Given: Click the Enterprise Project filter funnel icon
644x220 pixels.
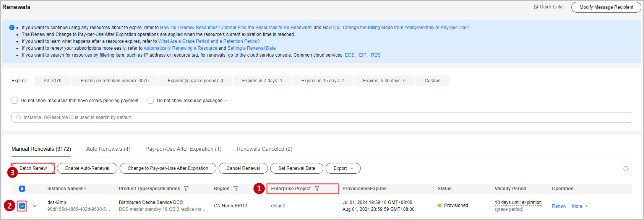Looking at the screenshot, I should tap(317, 189).
